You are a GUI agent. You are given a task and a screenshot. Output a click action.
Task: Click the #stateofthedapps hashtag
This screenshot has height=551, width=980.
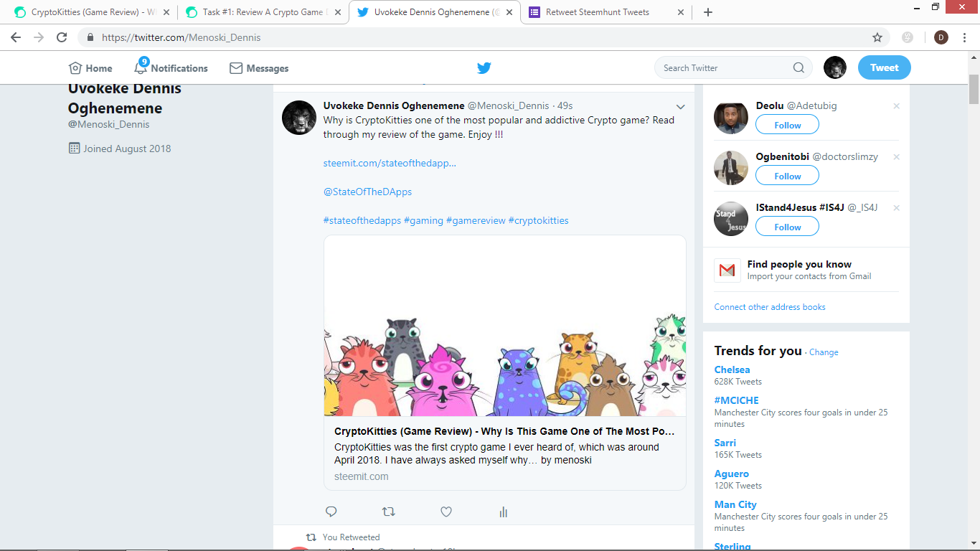[x=362, y=220]
